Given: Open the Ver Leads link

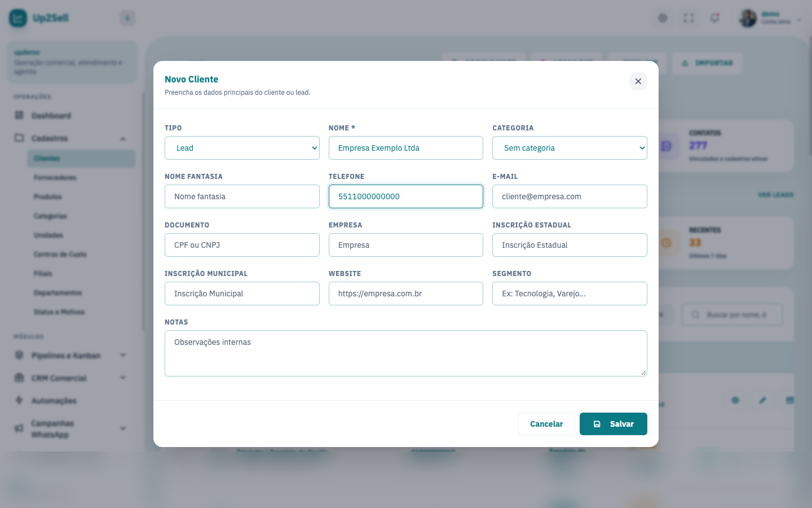Looking at the screenshot, I should pos(775,195).
